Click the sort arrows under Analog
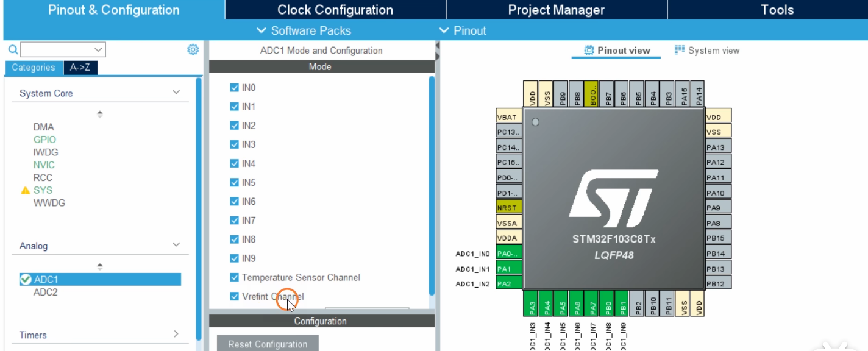 pyautogui.click(x=100, y=266)
